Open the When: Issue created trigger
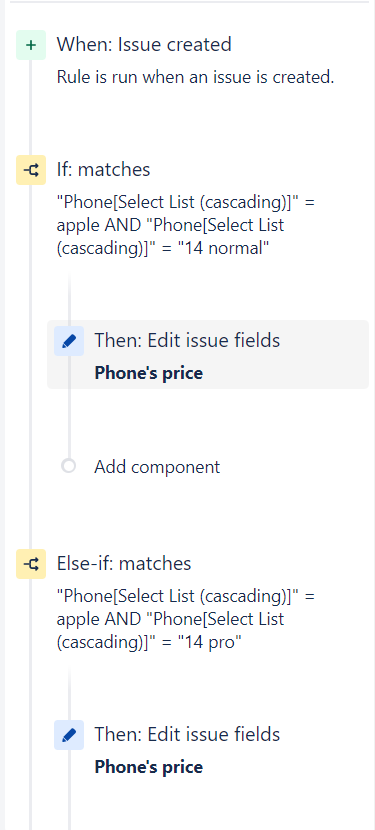Screen dimensions: 375x830 click(144, 44)
